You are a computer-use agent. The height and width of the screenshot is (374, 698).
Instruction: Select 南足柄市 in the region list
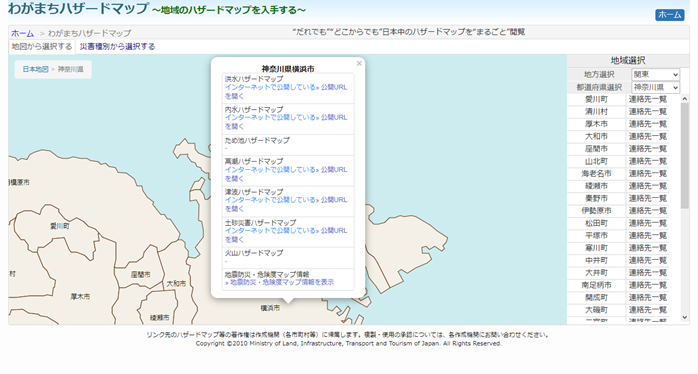point(596,285)
